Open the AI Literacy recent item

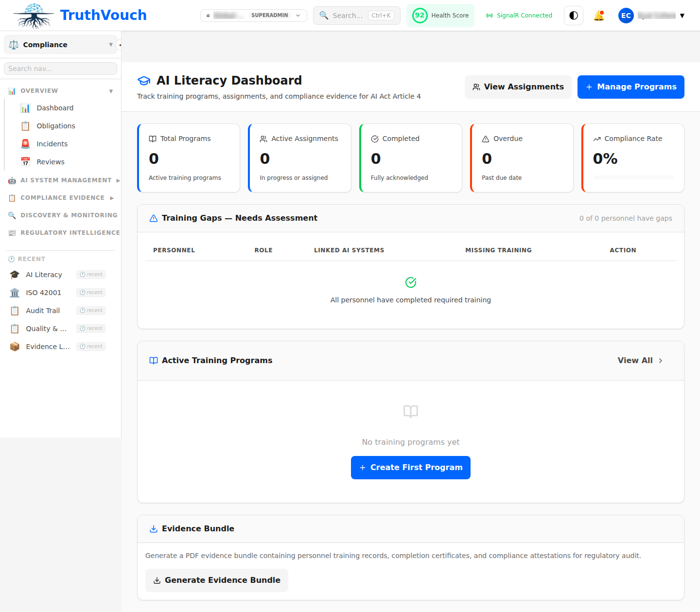(45, 274)
